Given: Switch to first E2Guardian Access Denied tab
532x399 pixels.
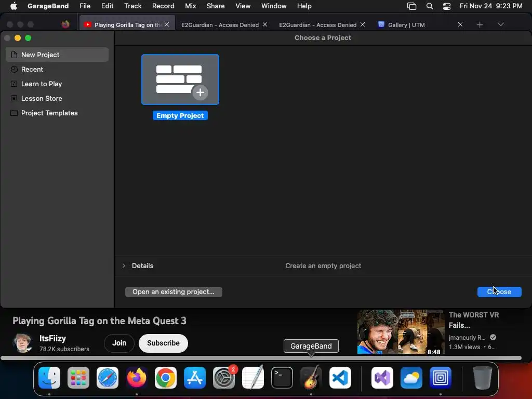Looking at the screenshot, I should click(x=220, y=25).
